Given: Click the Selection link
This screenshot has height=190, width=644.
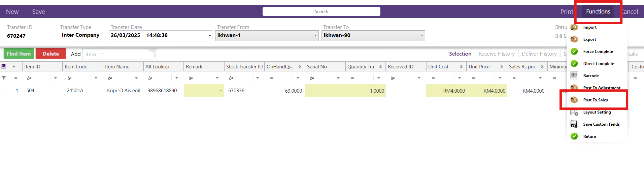Looking at the screenshot, I should point(460,54).
